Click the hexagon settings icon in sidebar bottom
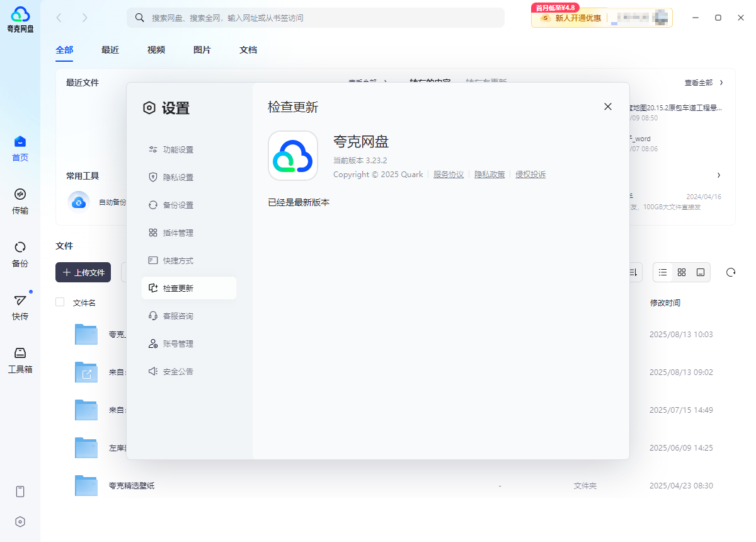This screenshot has width=756, height=542. [20, 522]
